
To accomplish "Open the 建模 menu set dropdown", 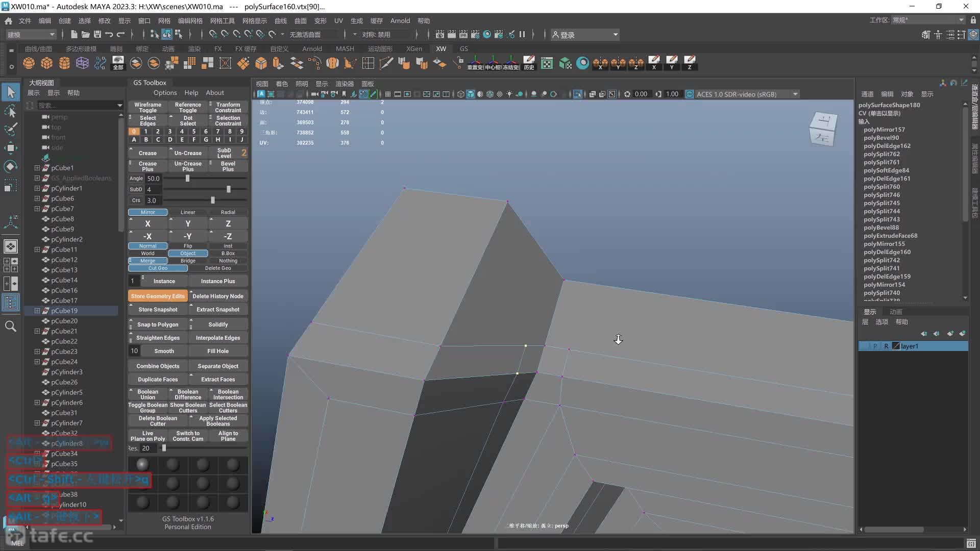I will click(x=31, y=34).
